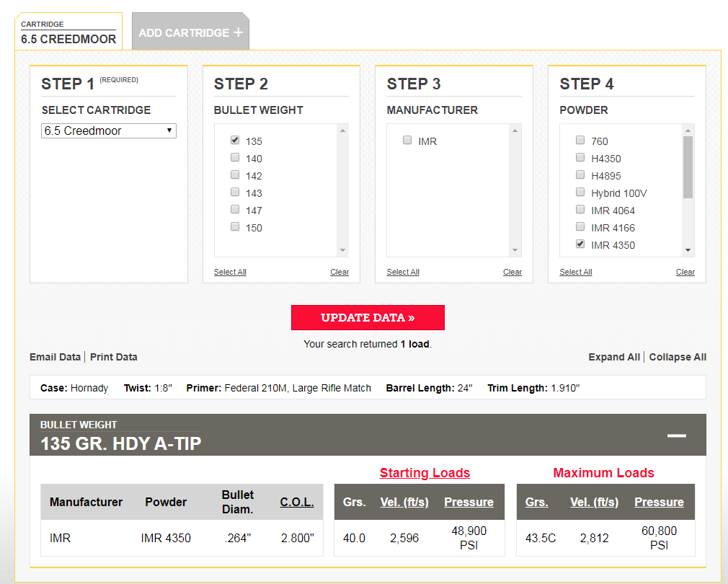Check the H4350 powder checkbox
The width and height of the screenshot is (728, 584).
tap(580, 157)
